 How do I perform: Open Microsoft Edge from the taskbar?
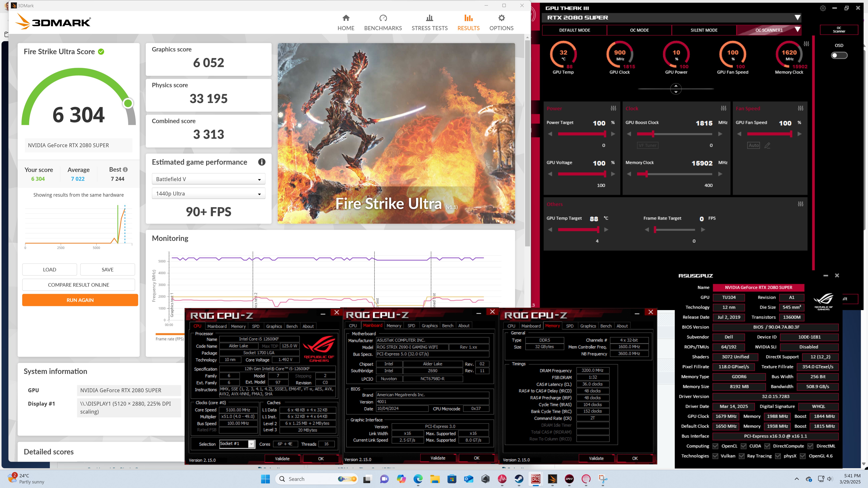[418, 479]
